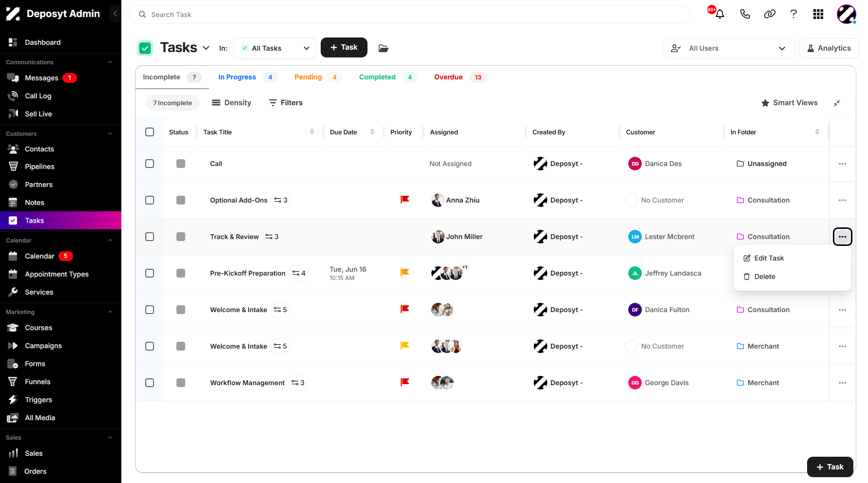Screen dimensions: 868x483
Task: Open the apps grid menu
Action: [818, 14]
